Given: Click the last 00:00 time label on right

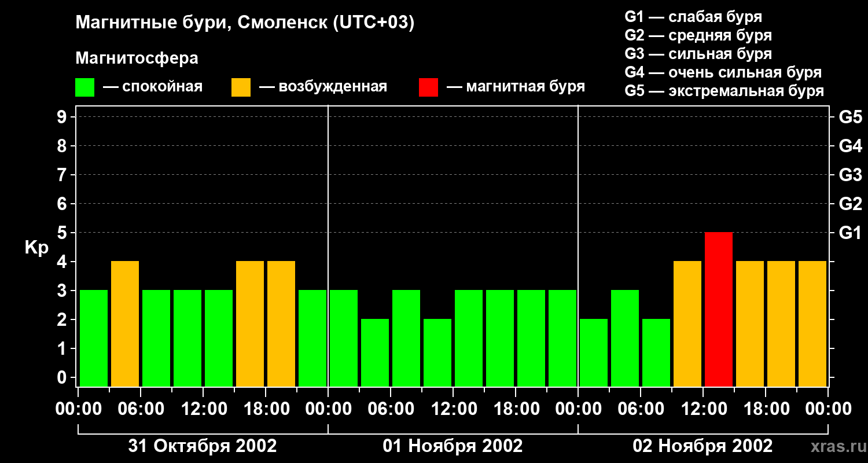Looking at the screenshot, I should (828, 409).
